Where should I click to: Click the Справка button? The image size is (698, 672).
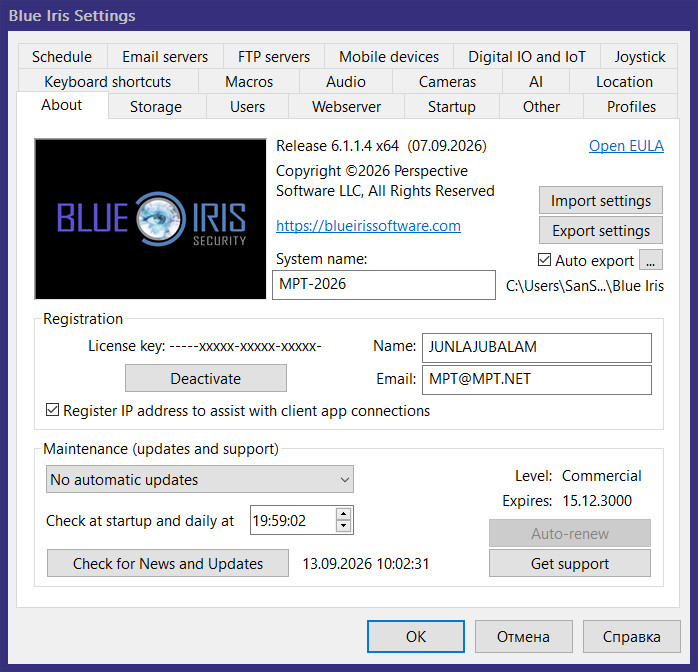click(632, 636)
